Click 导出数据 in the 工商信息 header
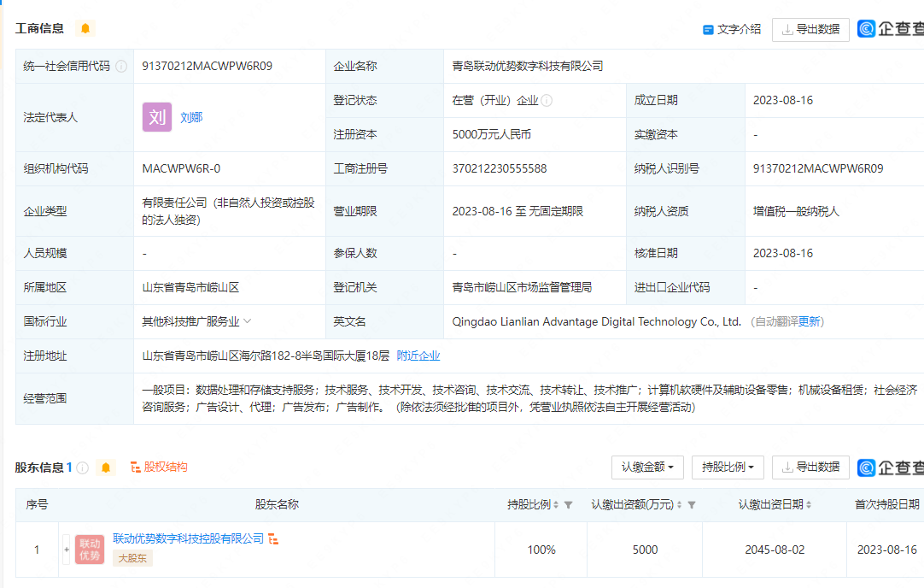924x588 pixels. click(x=811, y=30)
